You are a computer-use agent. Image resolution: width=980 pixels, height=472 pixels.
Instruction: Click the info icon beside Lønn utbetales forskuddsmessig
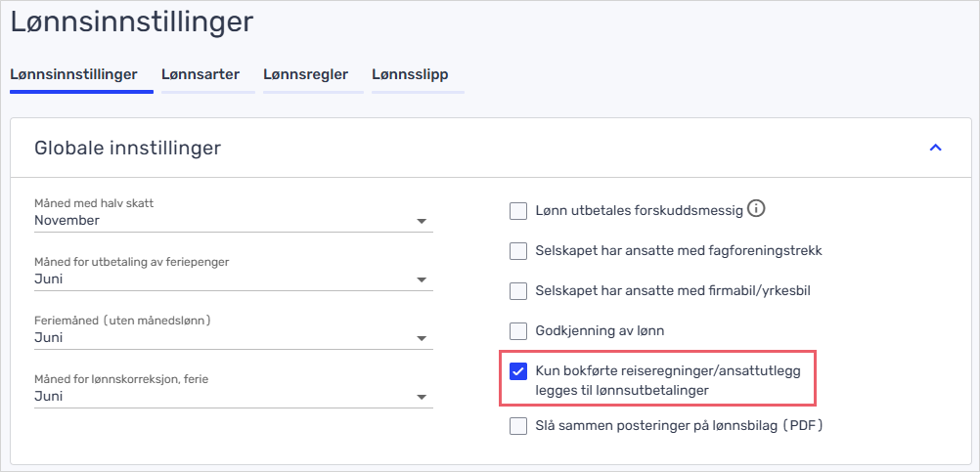tap(755, 208)
